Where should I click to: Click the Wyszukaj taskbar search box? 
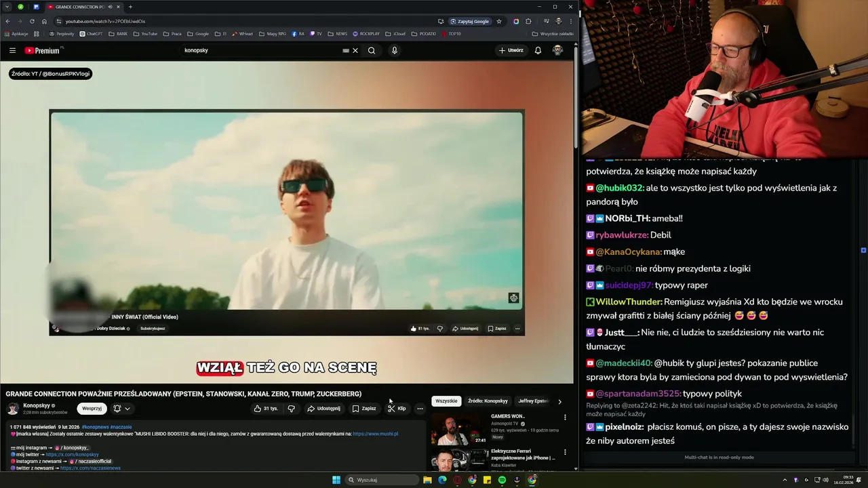382,480
